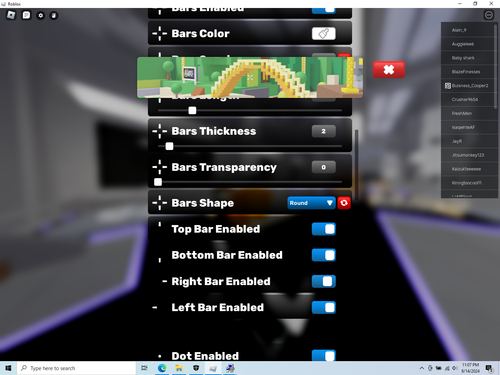The width and height of the screenshot is (500, 375).
Task: Click the player list scrollbar
Action: click(496, 67)
